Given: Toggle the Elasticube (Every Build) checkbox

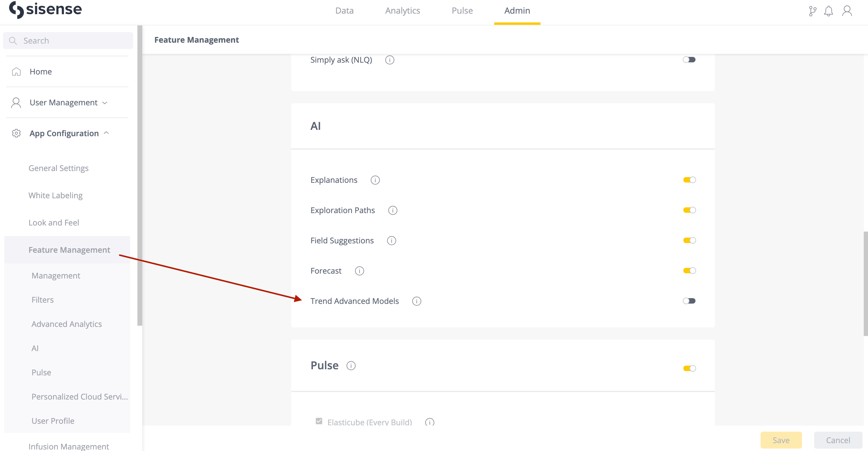Looking at the screenshot, I should click(x=318, y=421).
